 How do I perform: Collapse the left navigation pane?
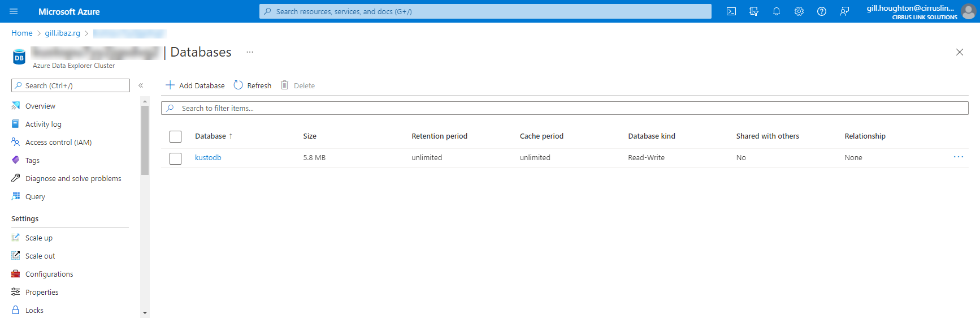point(141,85)
